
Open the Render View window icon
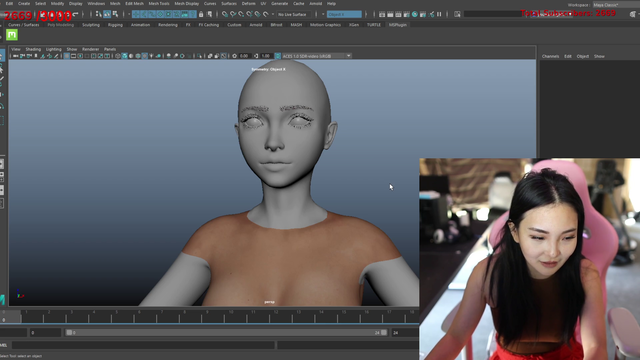click(382, 14)
